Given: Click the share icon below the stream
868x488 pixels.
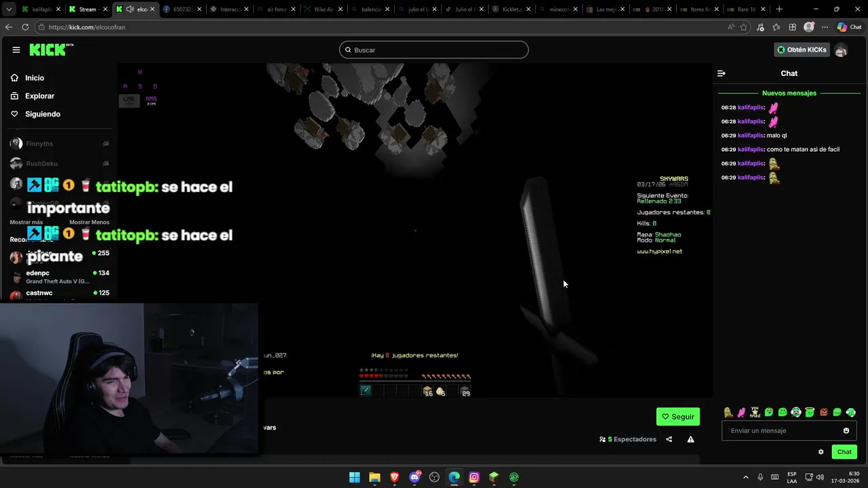Looking at the screenshot, I should click(669, 439).
